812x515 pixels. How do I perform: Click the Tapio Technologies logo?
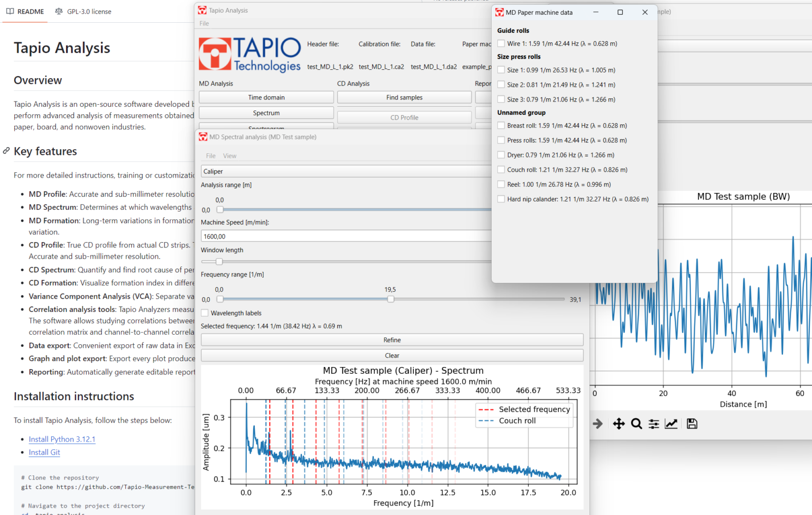tap(250, 54)
